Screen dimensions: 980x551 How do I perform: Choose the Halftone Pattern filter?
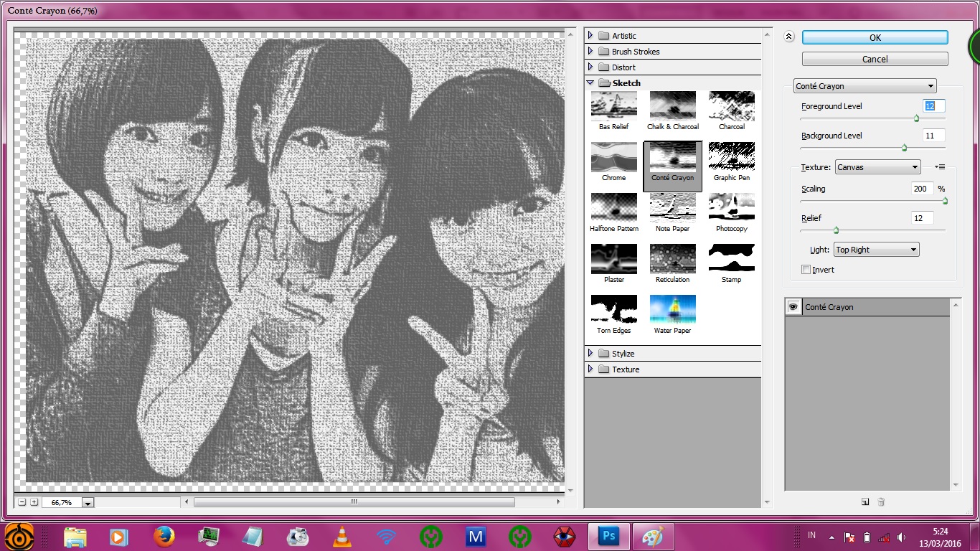613,207
